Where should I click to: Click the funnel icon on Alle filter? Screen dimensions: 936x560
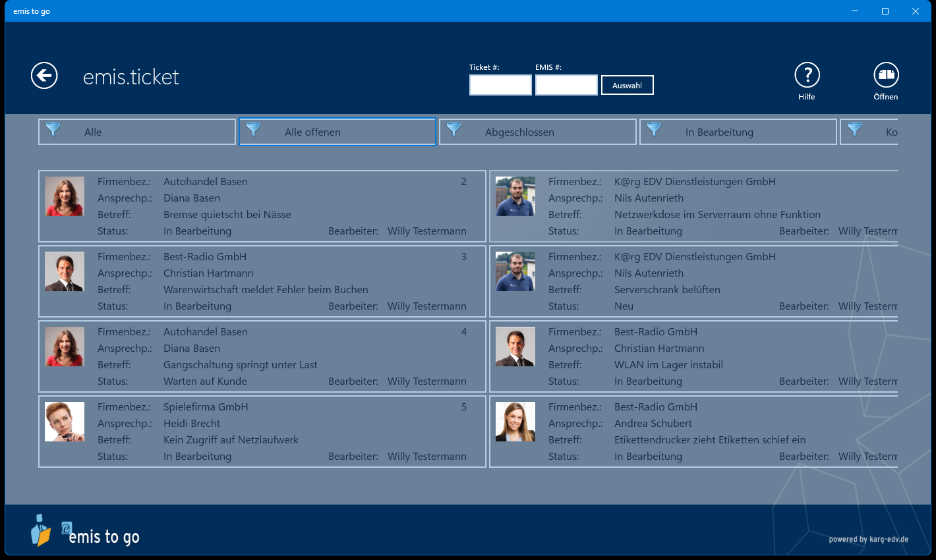pyautogui.click(x=53, y=130)
